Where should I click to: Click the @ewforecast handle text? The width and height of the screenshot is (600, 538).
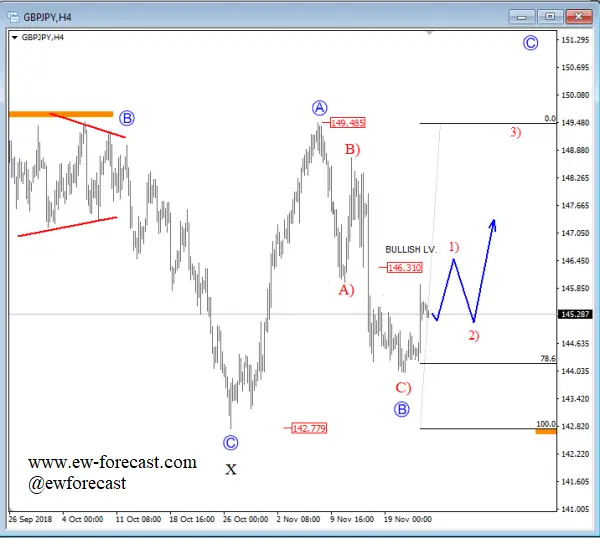(77, 483)
